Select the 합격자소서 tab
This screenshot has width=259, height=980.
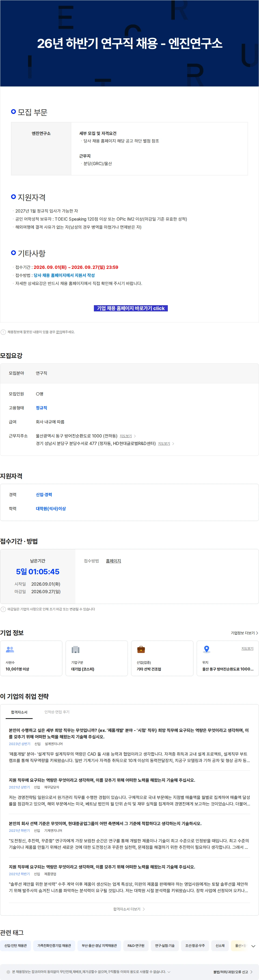(19, 712)
